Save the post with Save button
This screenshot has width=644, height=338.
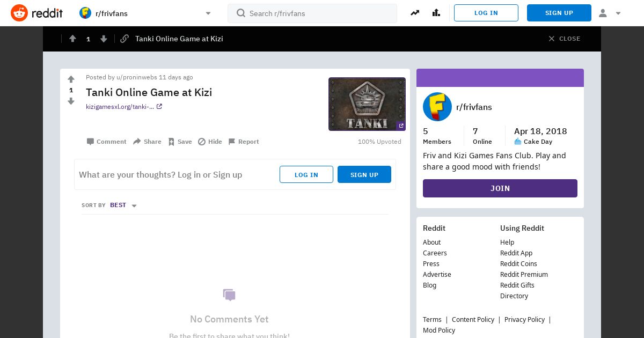coord(180,142)
